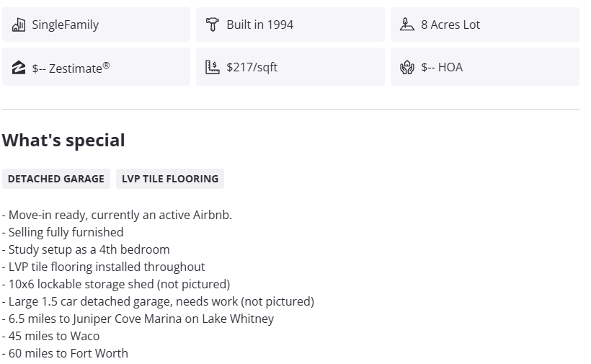The height and width of the screenshot is (364, 591).
Task: Click the hammer icon beside Built in 1994
Action: click(x=212, y=25)
